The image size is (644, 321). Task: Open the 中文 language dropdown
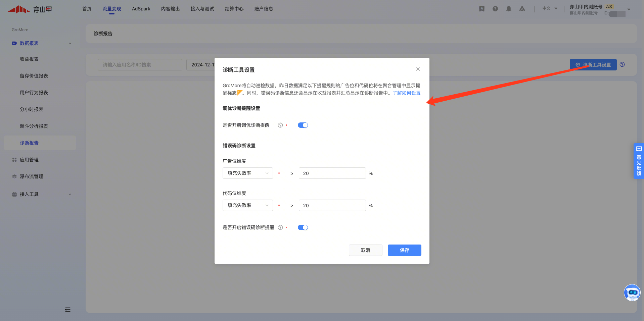550,9
